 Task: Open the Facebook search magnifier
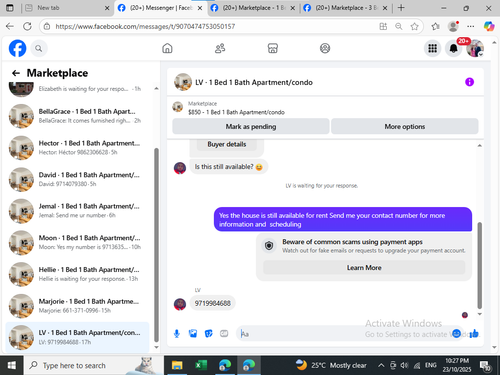[x=39, y=49]
